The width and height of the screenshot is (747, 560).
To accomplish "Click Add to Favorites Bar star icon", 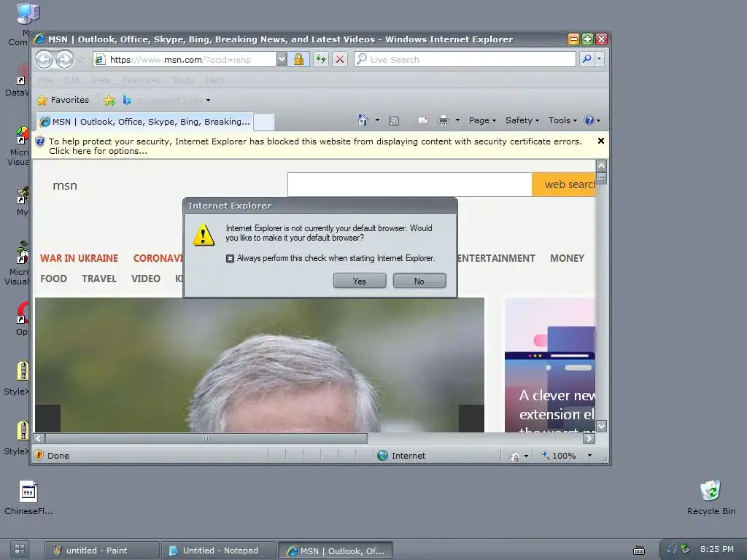I will (x=109, y=100).
